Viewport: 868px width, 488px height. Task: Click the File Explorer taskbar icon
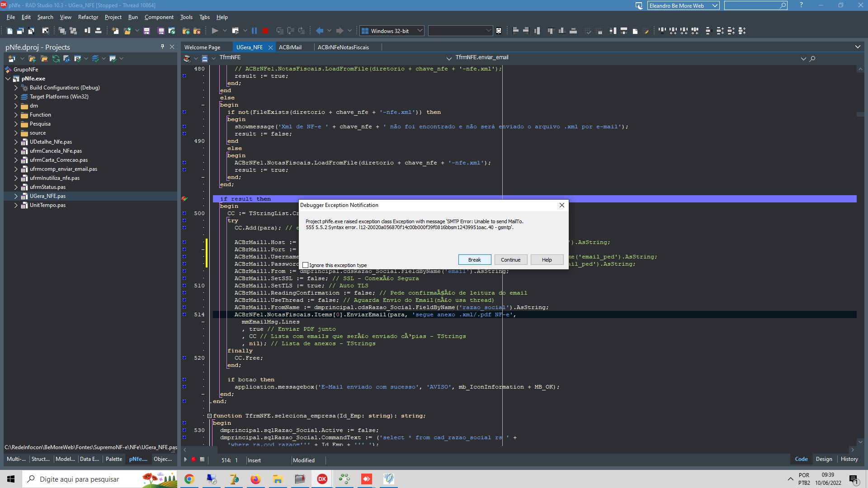coord(278,479)
